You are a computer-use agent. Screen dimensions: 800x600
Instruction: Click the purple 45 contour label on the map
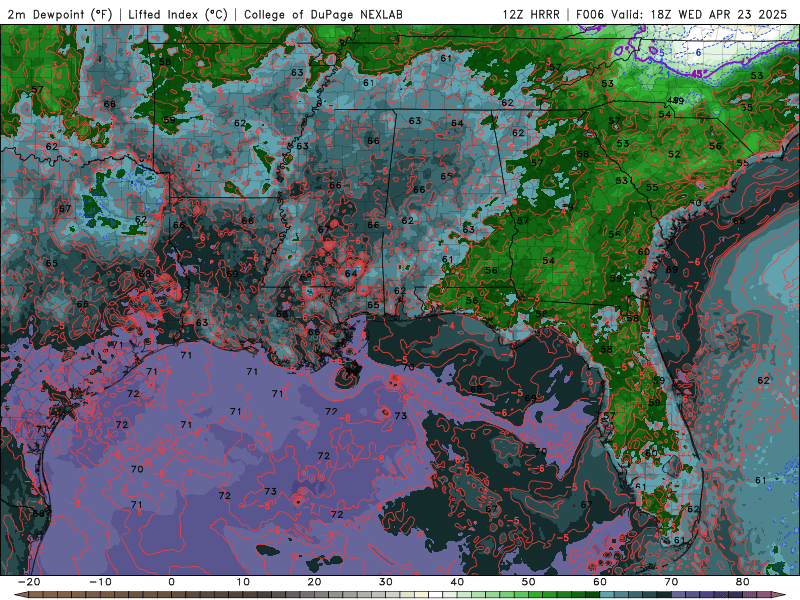(x=697, y=73)
